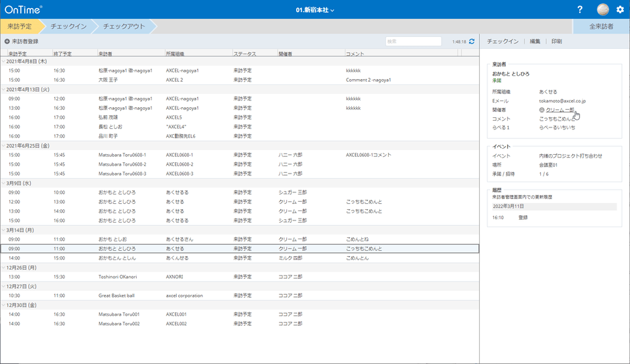Click the host icon beside クリーム一郎
This screenshot has height=364, width=630.
point(542,110)
